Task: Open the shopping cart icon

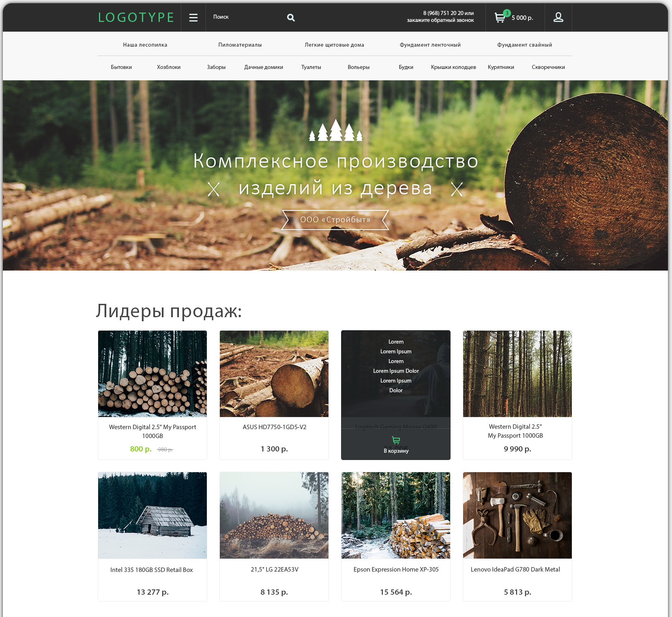Action: pos(500,18)
